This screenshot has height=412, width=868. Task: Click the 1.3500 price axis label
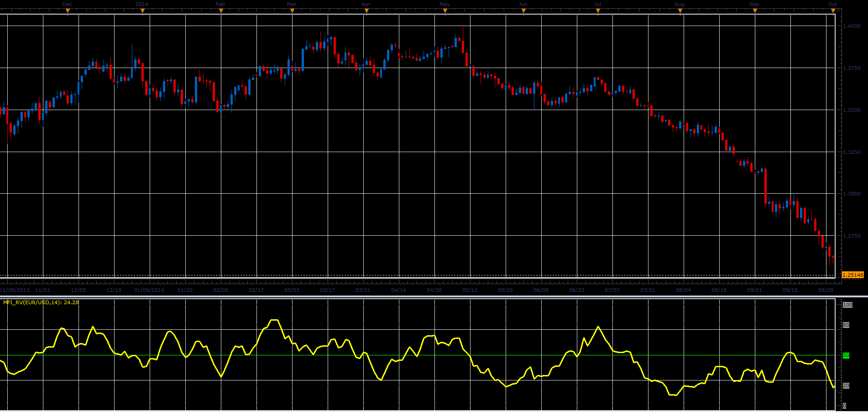[x=852, y=110]
